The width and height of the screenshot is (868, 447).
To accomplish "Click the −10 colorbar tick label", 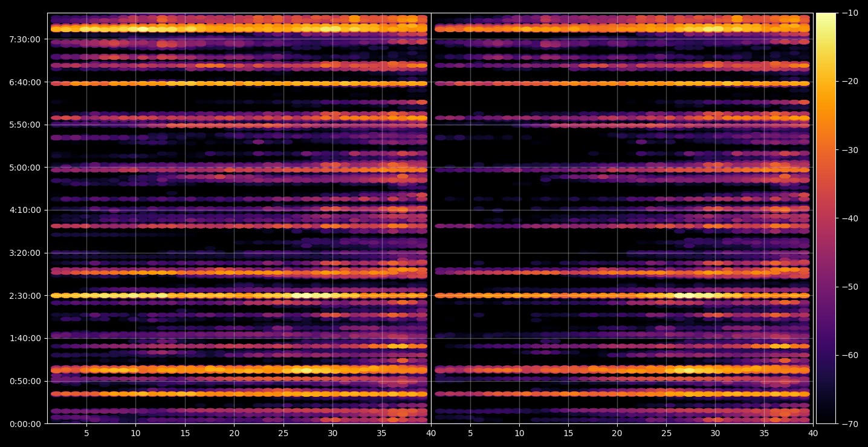I will point(850,13).
